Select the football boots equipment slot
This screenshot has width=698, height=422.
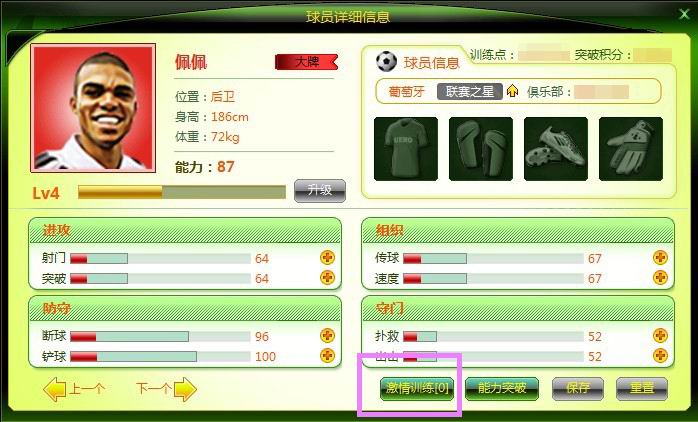coord(556,149)
